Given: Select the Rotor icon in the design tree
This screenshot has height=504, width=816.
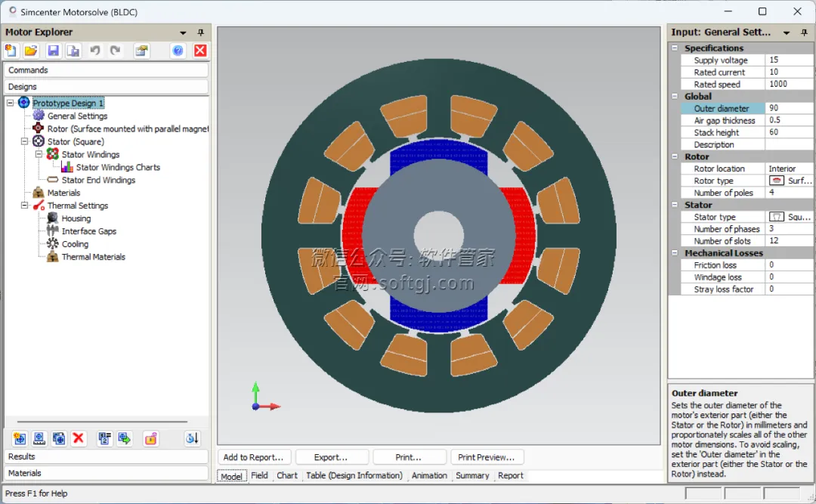Looking at the screenshot, I should [38, 128].
